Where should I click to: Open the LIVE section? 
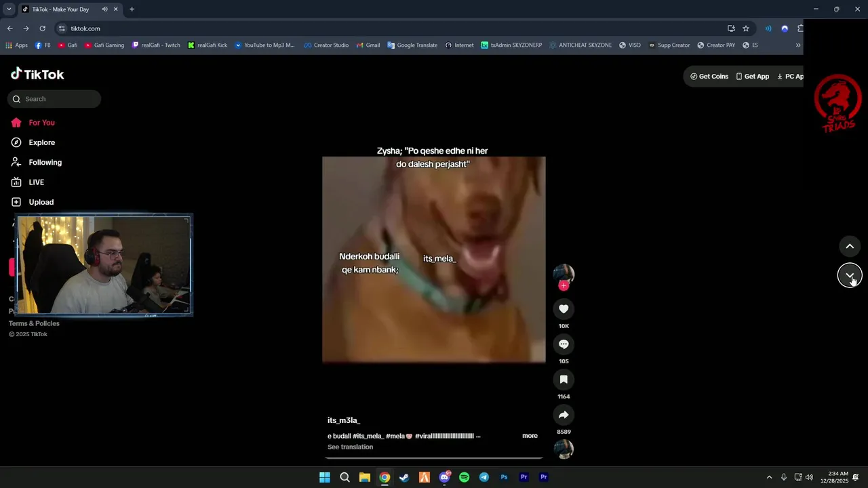pos(27,182)
